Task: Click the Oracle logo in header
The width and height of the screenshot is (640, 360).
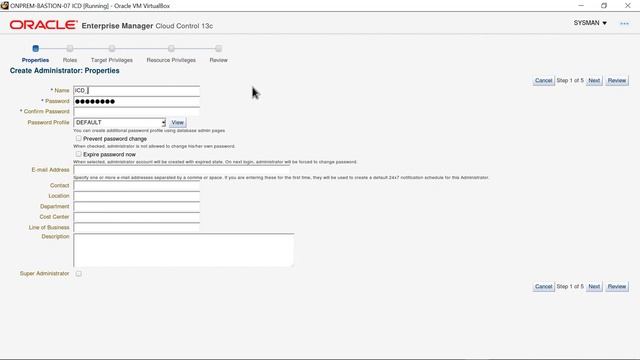Action: [x=43, y=25]
